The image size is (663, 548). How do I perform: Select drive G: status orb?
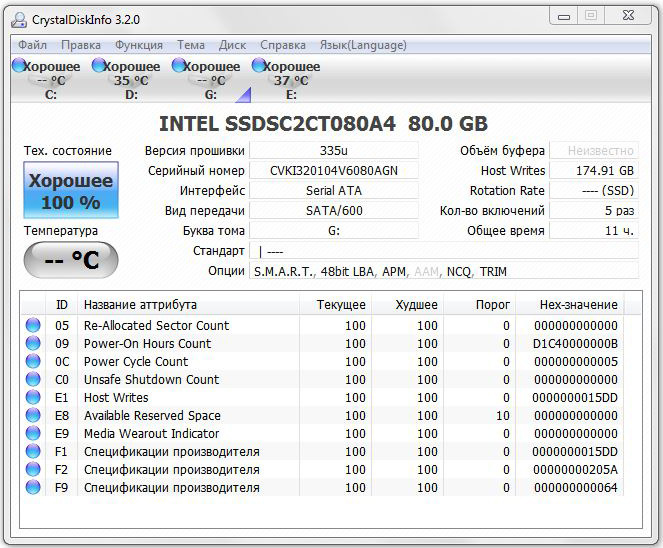(x=179, y=66)
